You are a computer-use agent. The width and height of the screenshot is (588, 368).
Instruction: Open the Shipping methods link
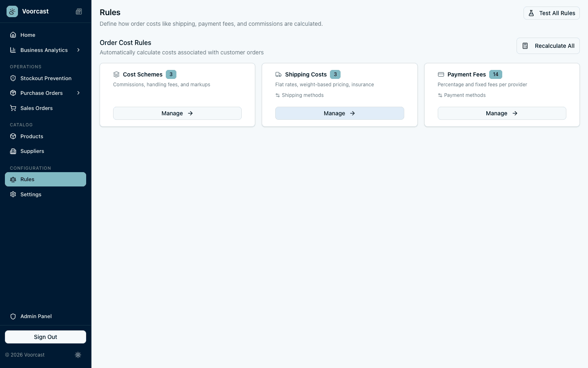[302, 95]
